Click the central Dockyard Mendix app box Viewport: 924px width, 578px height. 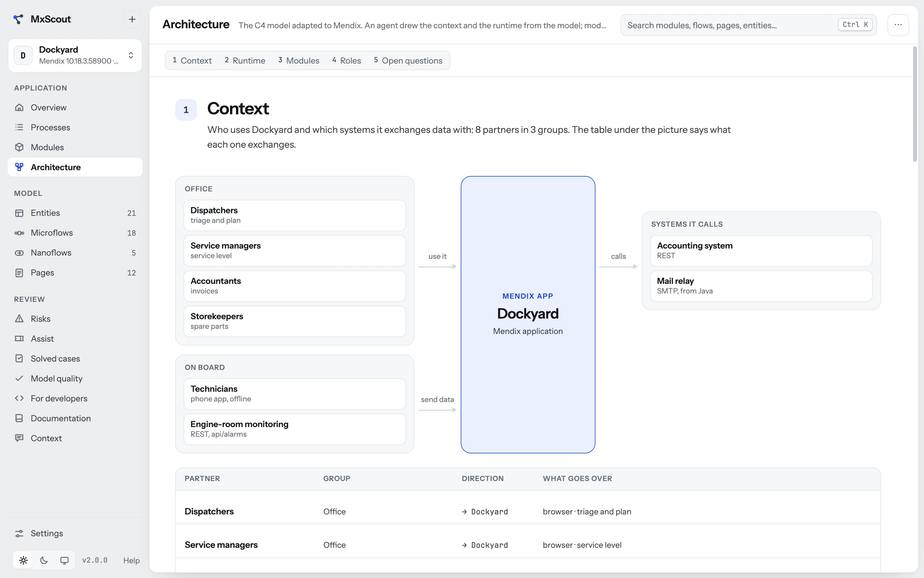(528, 315)
